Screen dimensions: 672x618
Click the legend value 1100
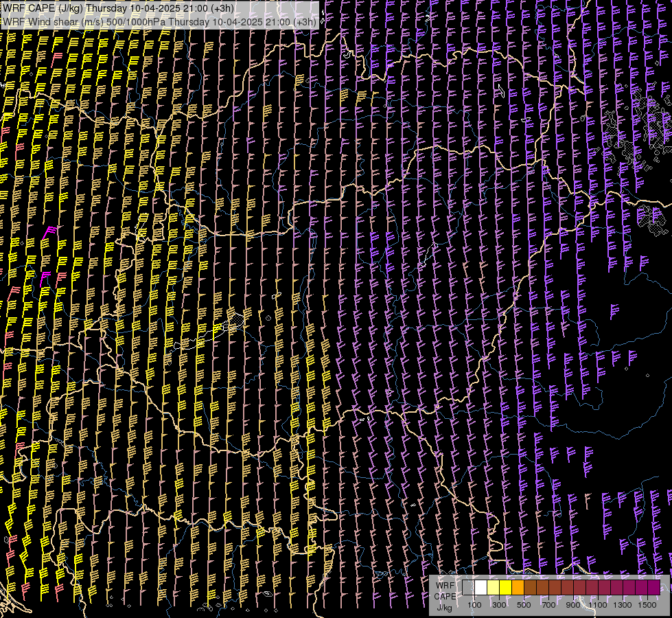click(x=598, y=605)
